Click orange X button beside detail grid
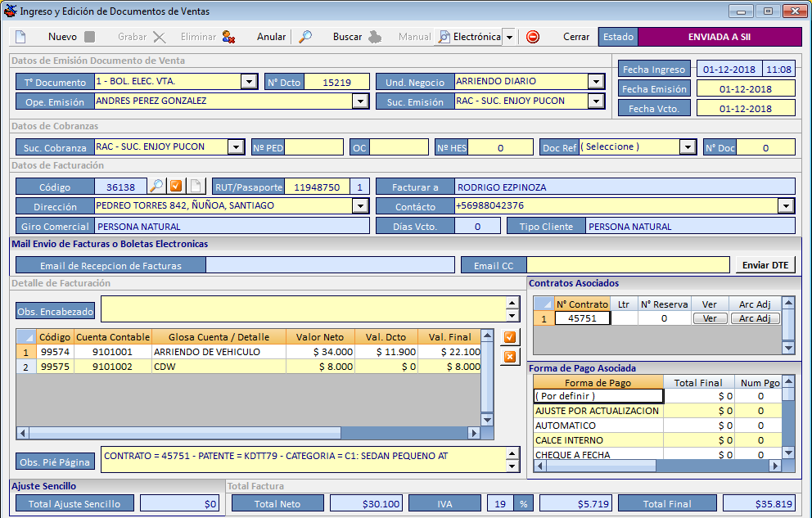The width and height of the screenshot is (812, 518). 509,356
